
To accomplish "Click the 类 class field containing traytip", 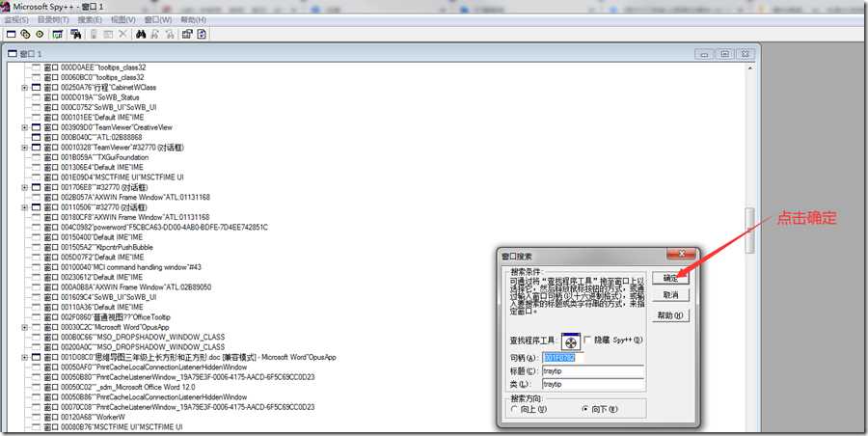I will click(593, 383).
